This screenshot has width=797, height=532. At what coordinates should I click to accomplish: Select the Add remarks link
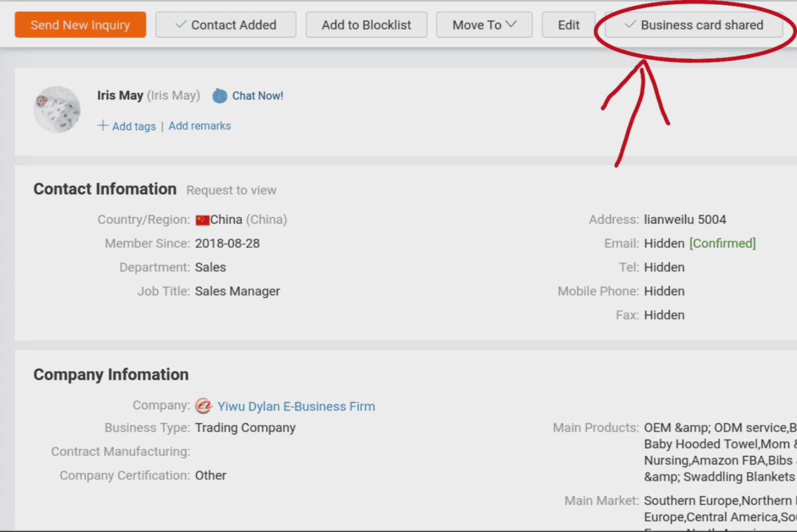tap(200, 126)
